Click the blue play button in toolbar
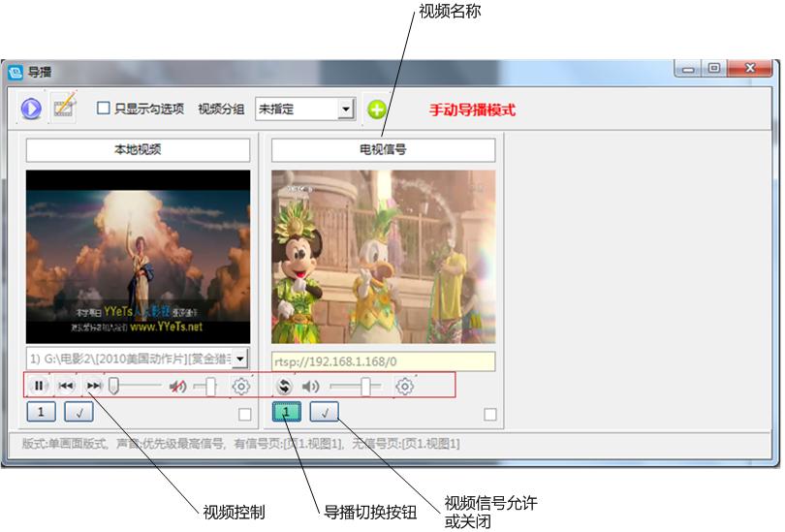This screenshot has width=785, height=532. pyautogui.click(x=31, y=109)
